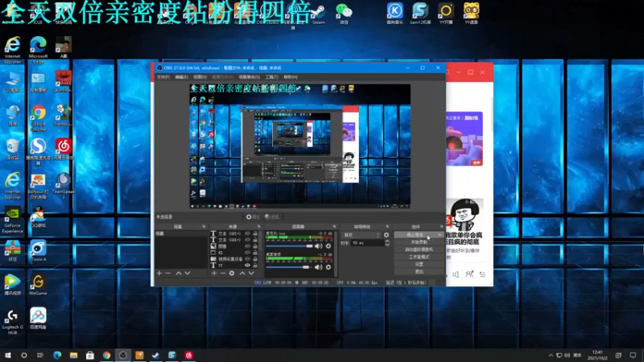644x362 pixels.
Task: Open Steam from the taskbar
Action: point(155,355)
